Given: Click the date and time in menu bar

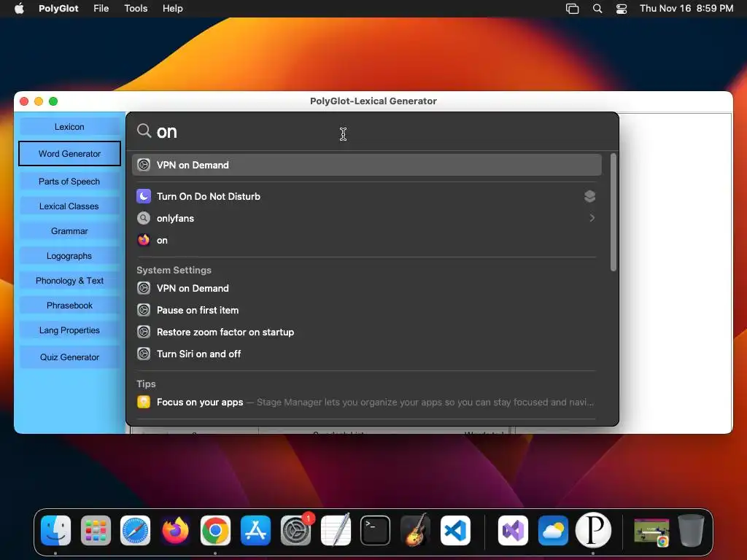Looking at the screenshot, I should click(x=686, y=8).
